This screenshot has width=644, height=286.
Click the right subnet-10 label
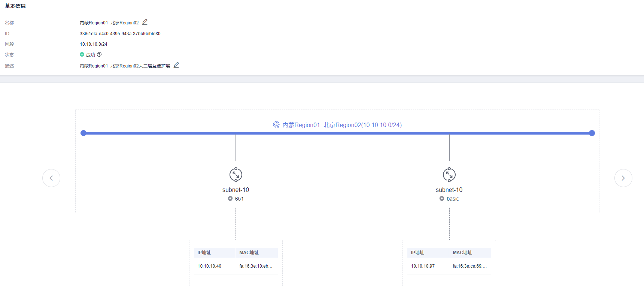coord(449,190)
